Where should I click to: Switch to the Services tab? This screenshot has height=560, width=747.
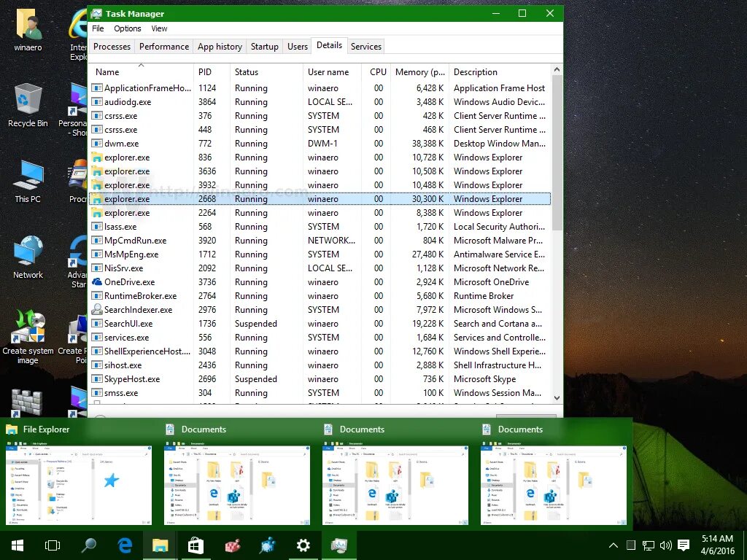point(366,47)
